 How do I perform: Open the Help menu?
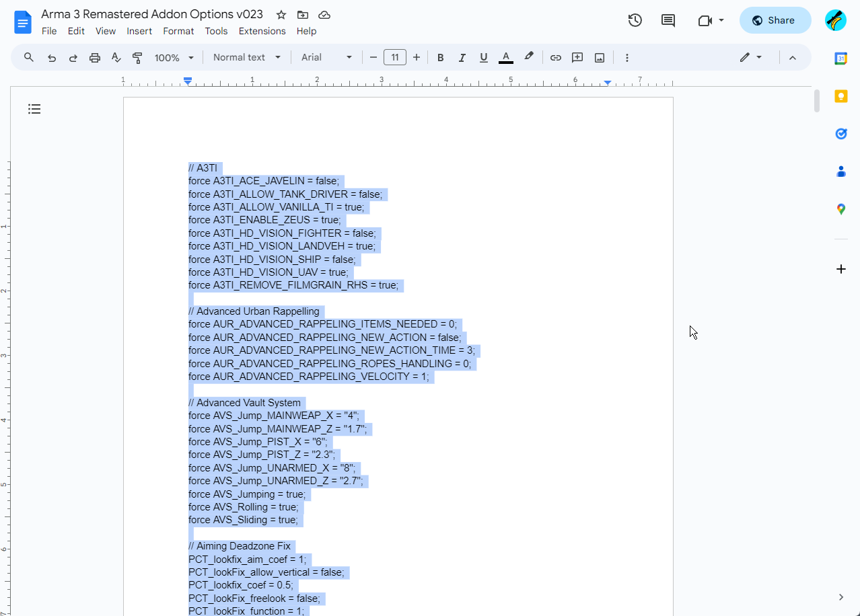(x=306, y=31)
